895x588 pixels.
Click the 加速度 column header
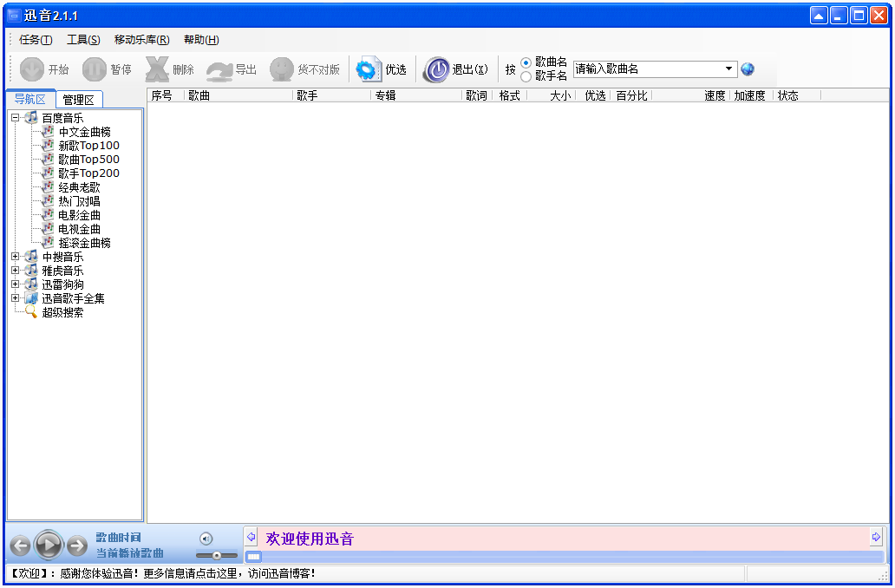pos(752,95)
